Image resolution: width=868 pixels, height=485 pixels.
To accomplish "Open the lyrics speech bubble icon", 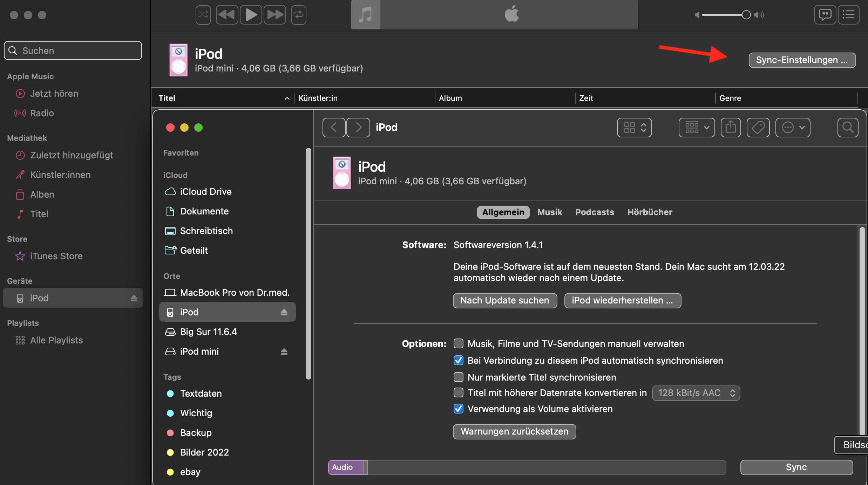I will coord(825,15).
